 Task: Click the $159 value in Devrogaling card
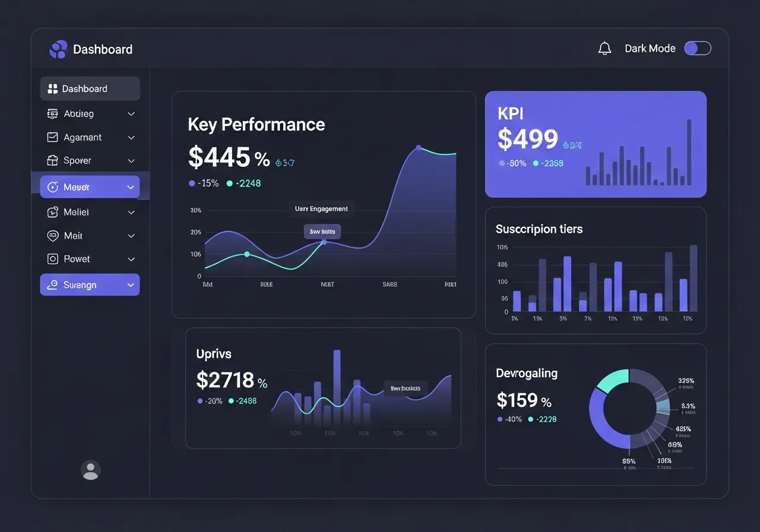point(517,400)
